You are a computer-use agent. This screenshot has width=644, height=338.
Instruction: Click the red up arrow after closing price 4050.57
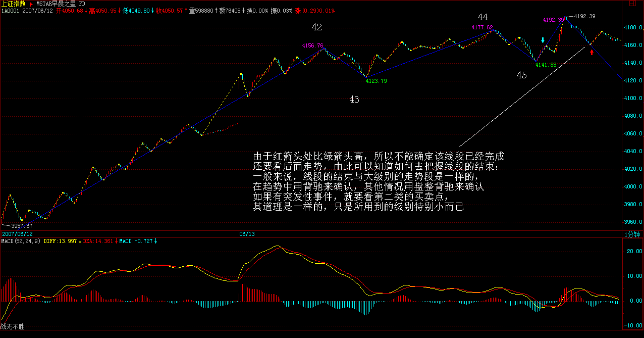pyautogui.click(x=186, y=10)
